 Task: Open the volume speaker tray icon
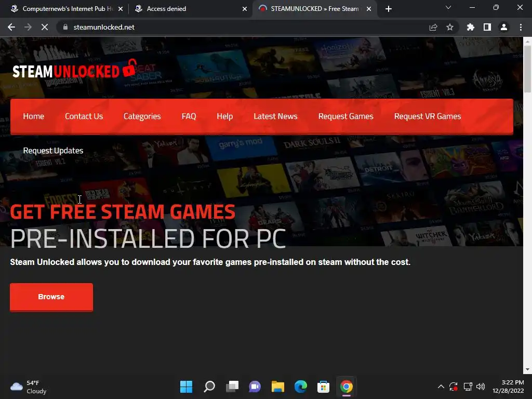481,387
